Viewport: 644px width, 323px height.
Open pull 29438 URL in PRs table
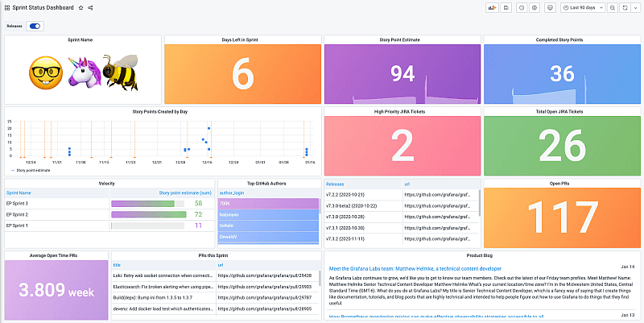pos(265,275)
